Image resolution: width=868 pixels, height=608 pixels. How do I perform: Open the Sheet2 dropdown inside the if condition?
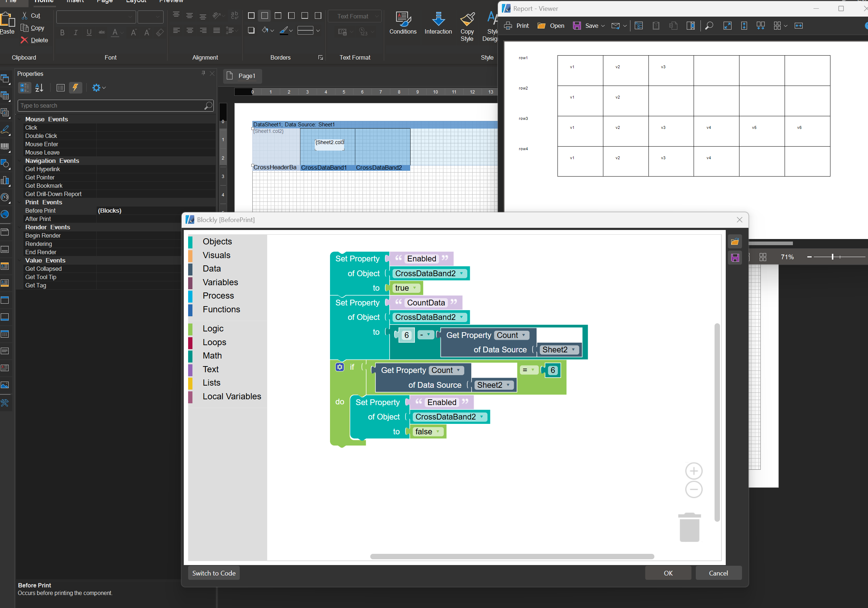(494, 385)
